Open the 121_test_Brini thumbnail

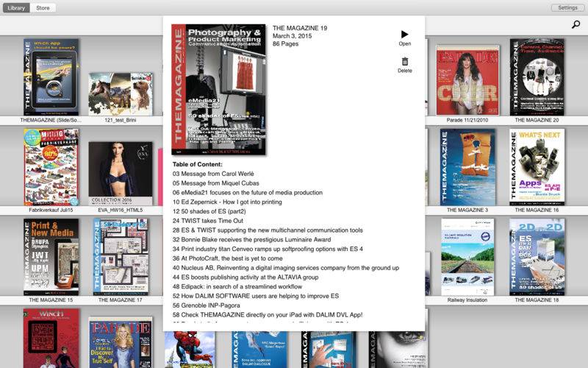pos(121,94)
